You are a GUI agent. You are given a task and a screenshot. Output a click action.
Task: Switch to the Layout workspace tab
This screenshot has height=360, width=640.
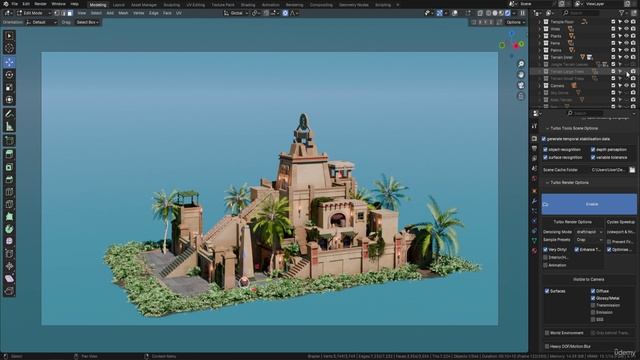pyautogui.click(x=118, y=5)
